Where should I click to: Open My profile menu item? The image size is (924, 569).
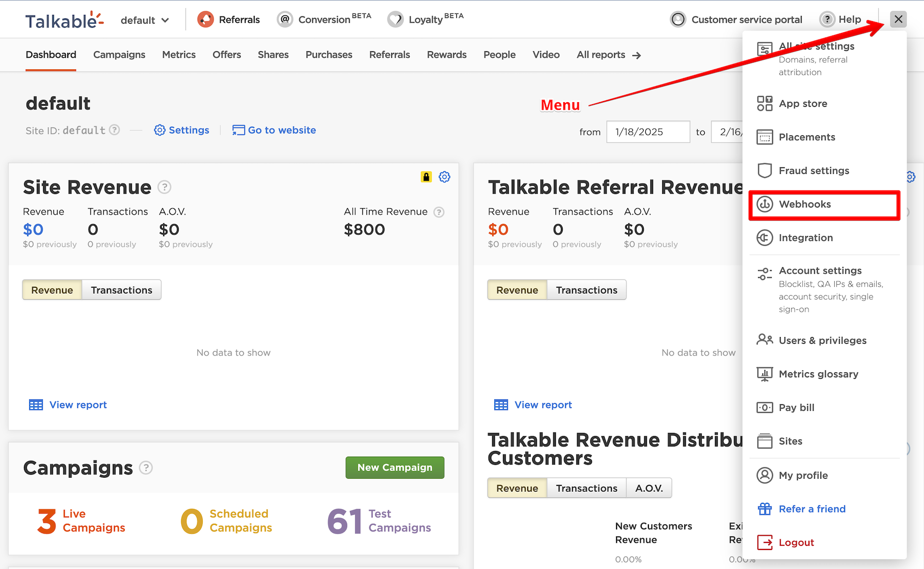pos(824,475)
